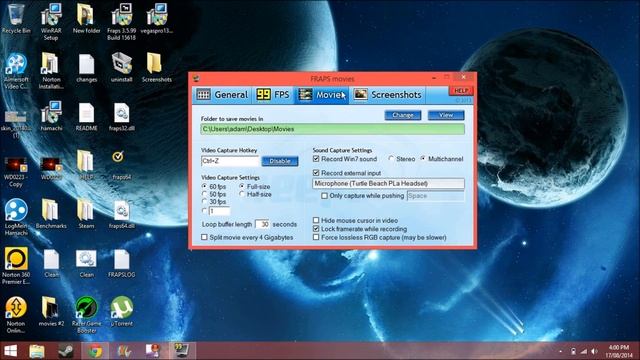Click the FRAPS taskbar button
The width and height of the screenshot is (640, 360).
(x=182, y=351)
